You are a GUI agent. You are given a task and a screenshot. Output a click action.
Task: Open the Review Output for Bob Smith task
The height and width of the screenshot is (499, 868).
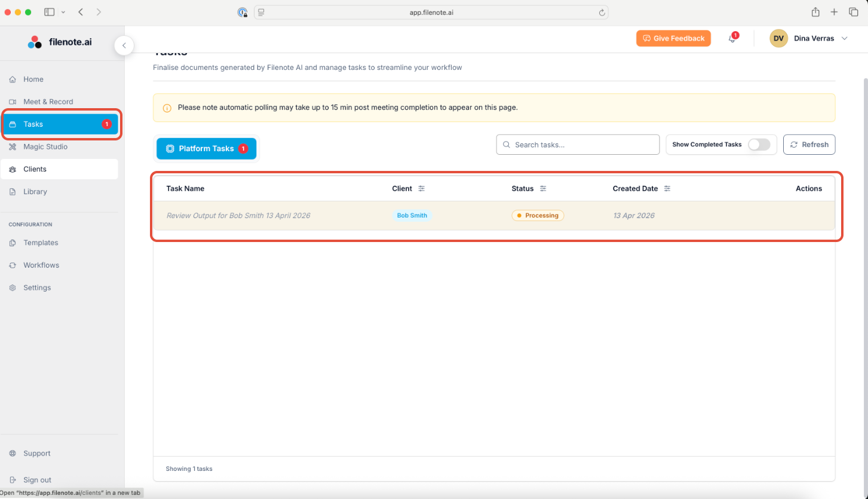tap(238, 216)
